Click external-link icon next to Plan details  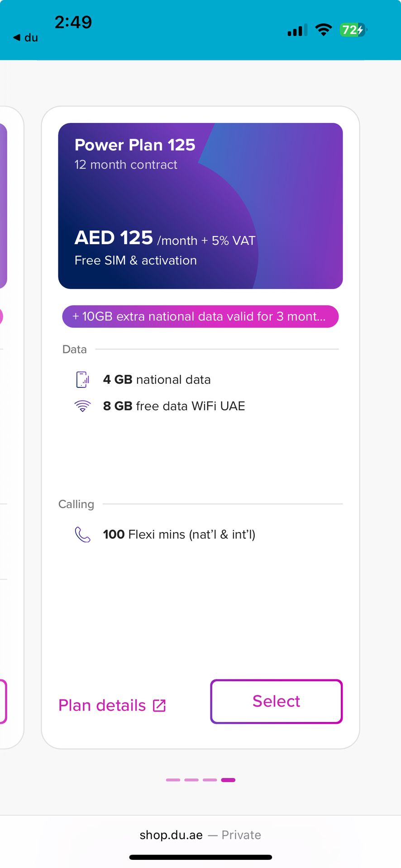coord(159,706)
